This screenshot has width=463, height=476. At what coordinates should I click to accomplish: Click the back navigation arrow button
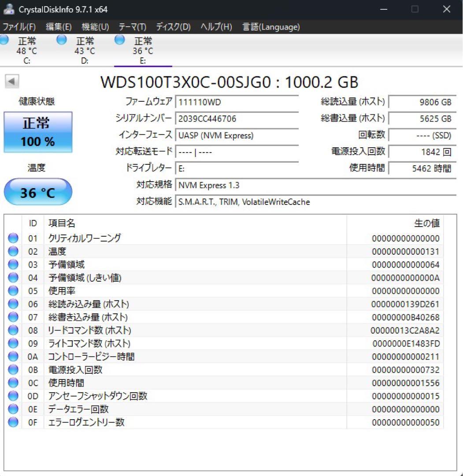[12, 82]
